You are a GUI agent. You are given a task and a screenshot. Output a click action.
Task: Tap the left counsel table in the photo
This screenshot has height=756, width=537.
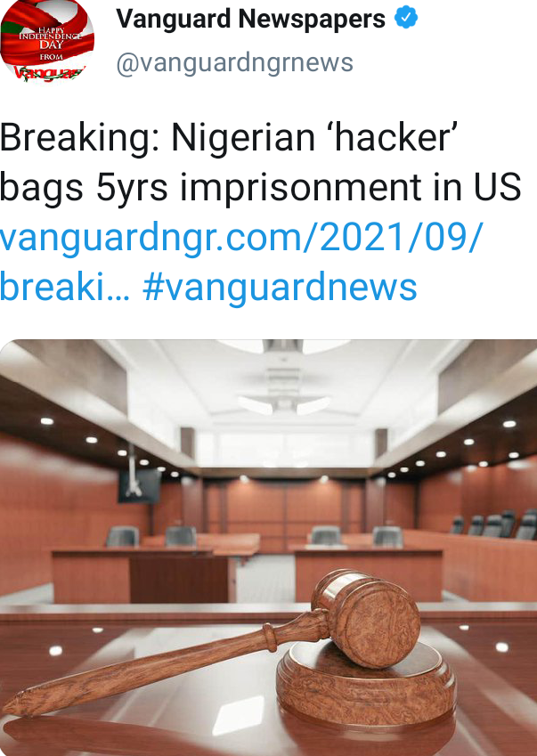click(144, 573)
